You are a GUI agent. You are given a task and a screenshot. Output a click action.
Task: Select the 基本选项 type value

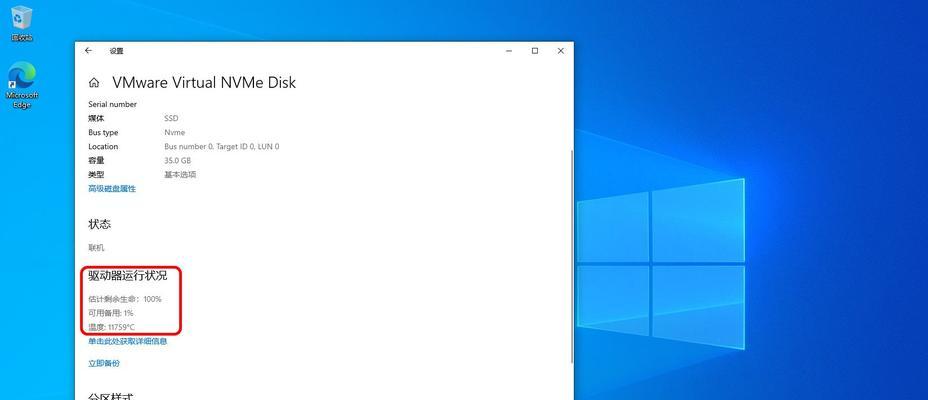pos(180,175)
